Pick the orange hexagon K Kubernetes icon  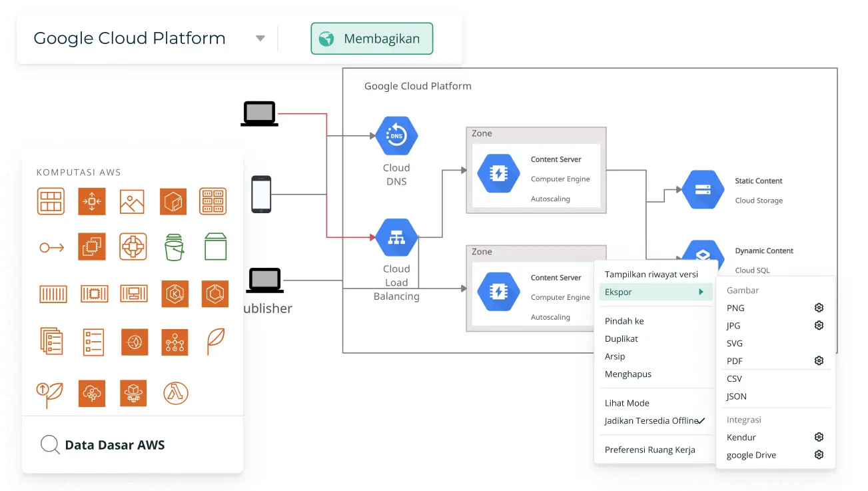coord(175,294)
